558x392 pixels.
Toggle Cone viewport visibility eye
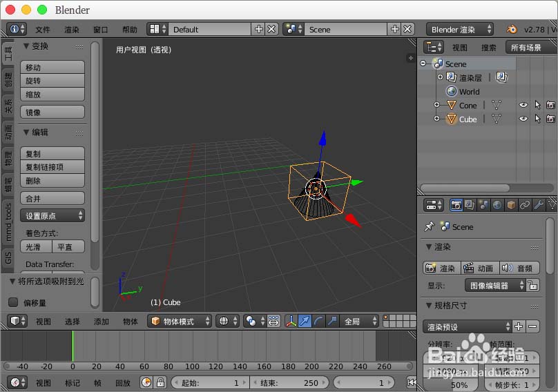pos(523,105)
